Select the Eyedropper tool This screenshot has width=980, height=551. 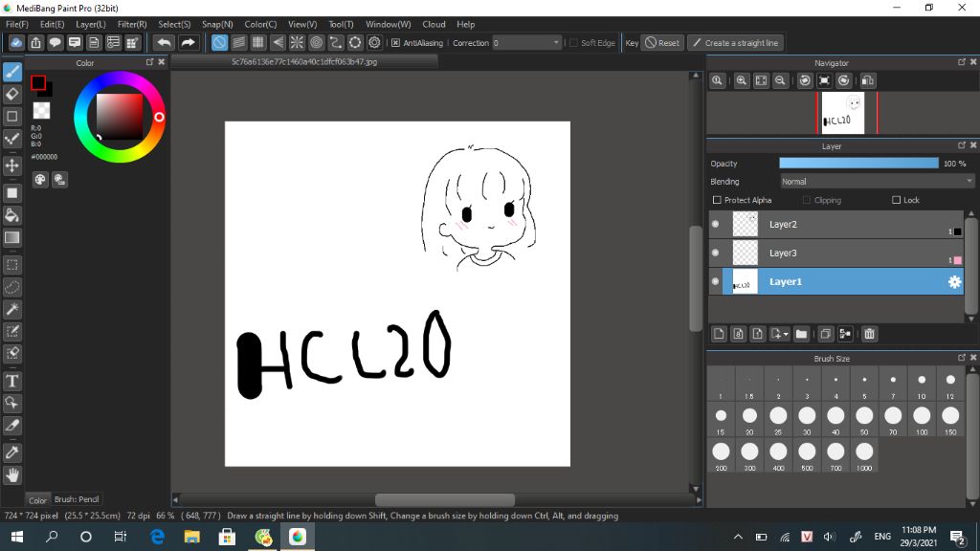(12, 452)
